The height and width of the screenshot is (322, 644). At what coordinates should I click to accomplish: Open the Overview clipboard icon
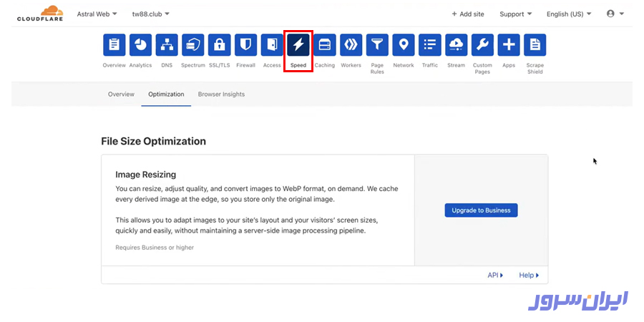tap(114, 45)
